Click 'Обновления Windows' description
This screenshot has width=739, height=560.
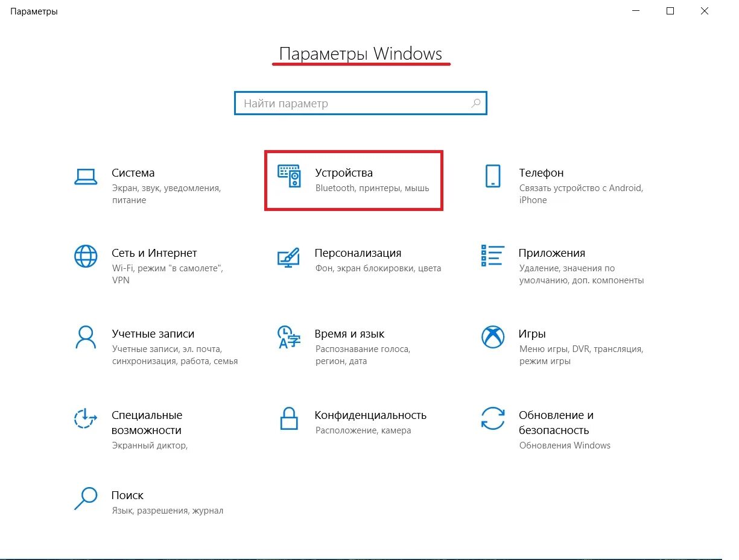pyautogui.click(x=565, y=445)
